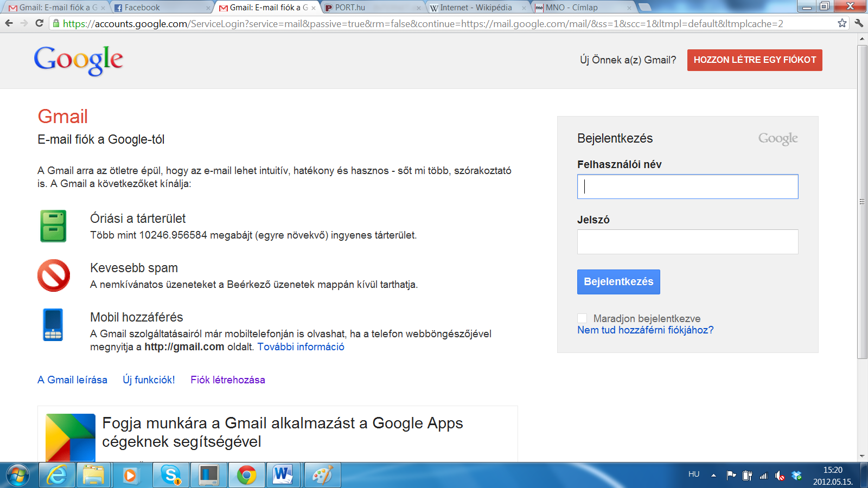Click the Dropbox tray icon
The height and width of the screenshot is (488, 868).
796,476
